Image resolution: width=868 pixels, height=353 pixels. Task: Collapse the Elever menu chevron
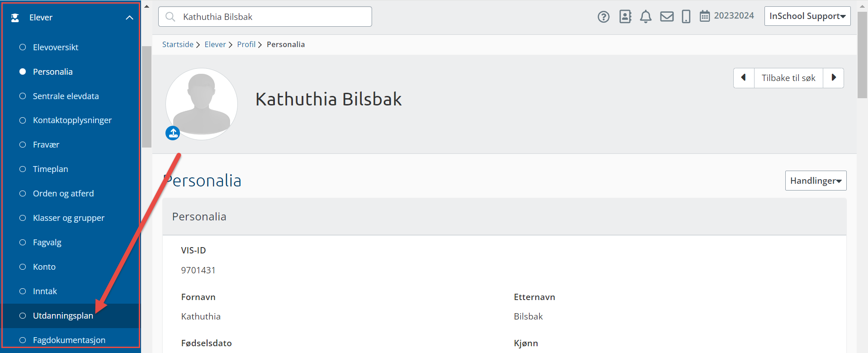tap(129, 18)
